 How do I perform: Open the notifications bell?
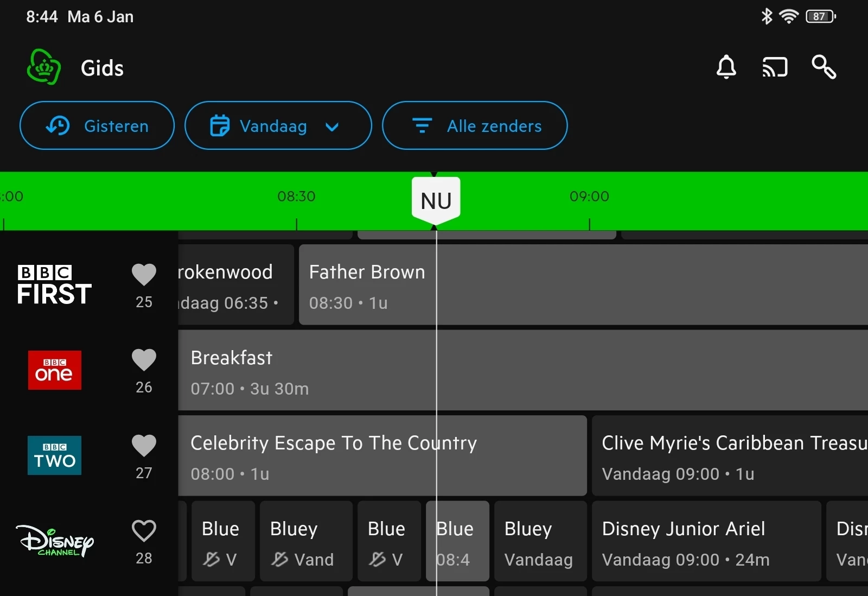point(726,67)
